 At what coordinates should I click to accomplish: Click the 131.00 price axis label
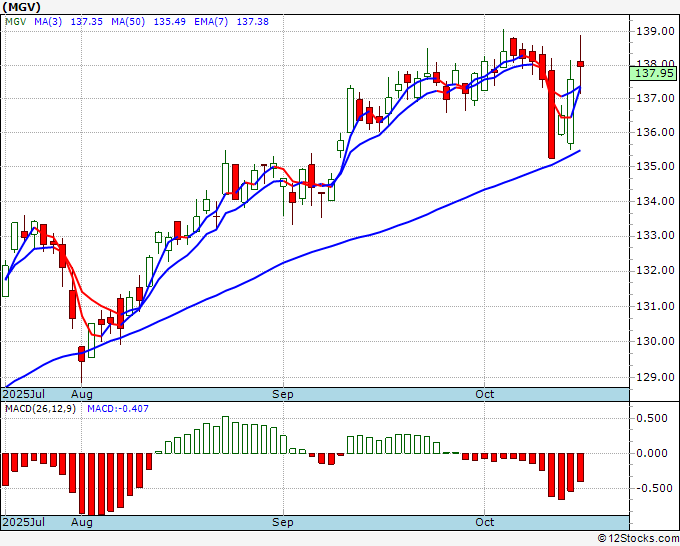pos(655,306)
